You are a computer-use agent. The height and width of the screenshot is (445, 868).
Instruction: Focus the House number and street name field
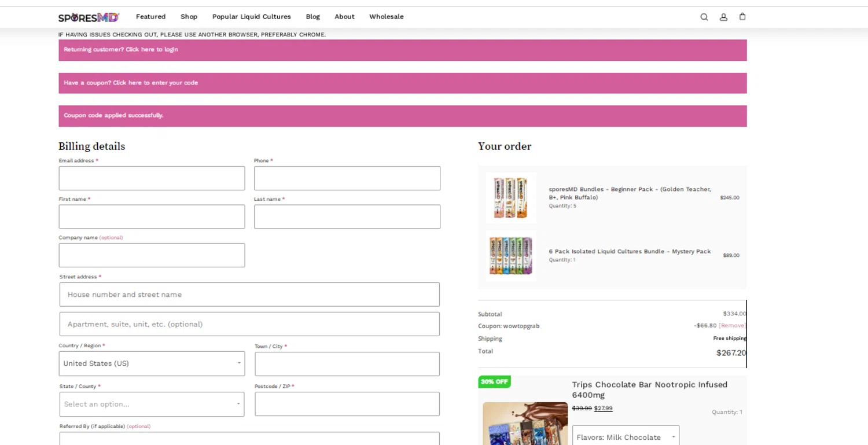coord(249,295)
